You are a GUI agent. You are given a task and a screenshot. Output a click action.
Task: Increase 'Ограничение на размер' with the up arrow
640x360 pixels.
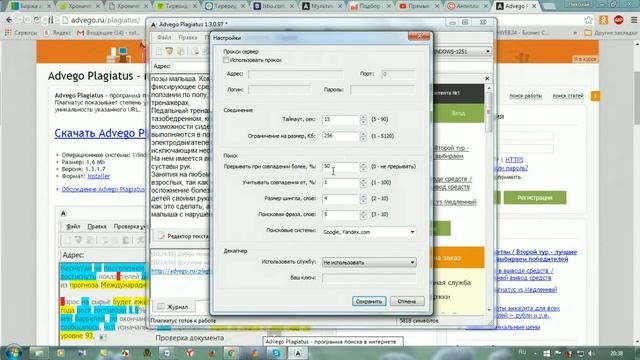pyautogui.click(x=363, y=133)
